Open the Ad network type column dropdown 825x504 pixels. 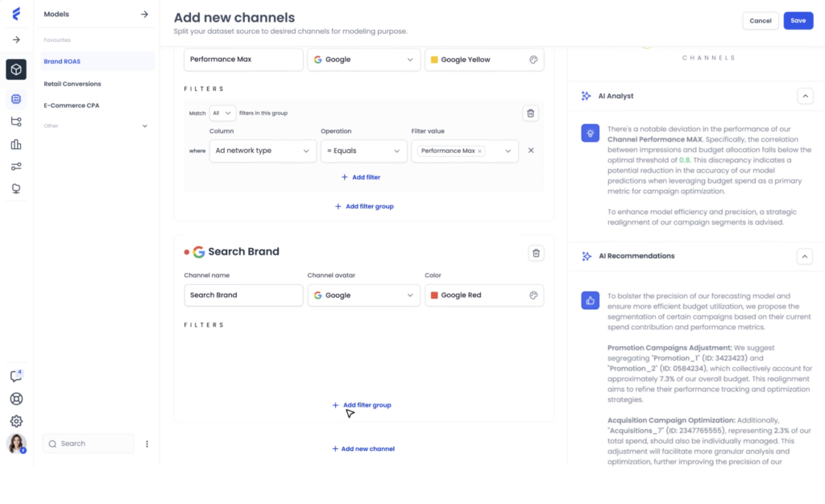(x=263, y=151)
